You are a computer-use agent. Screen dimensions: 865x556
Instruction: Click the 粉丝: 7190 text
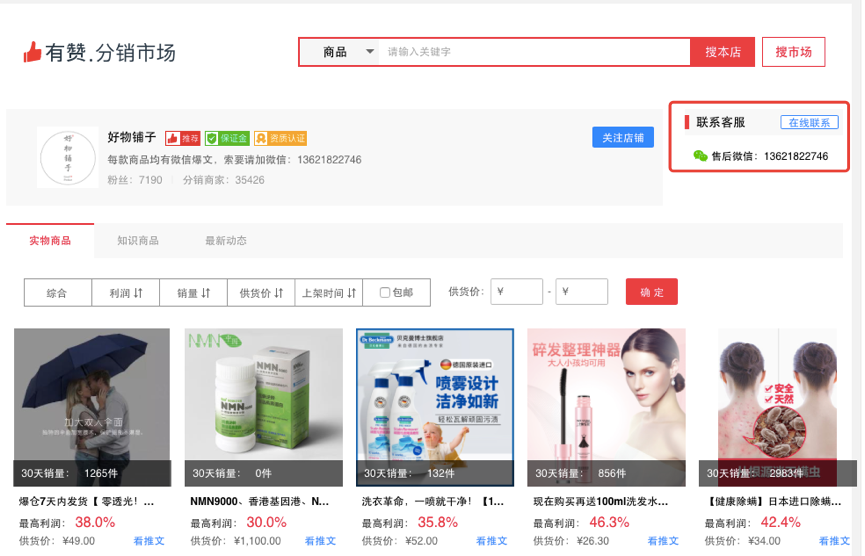(x=135, y=180)
